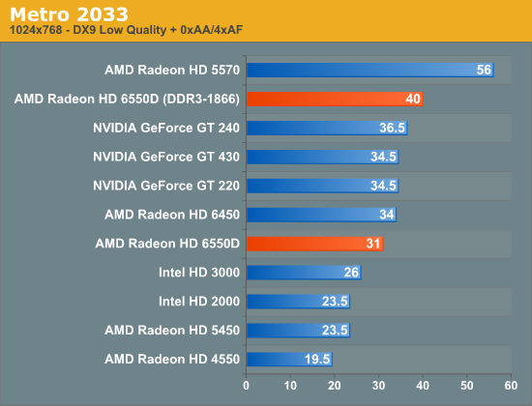532x406 pixels.
Task: Click the Intel HD 2000 bar
Action: [x=299, y=302]
